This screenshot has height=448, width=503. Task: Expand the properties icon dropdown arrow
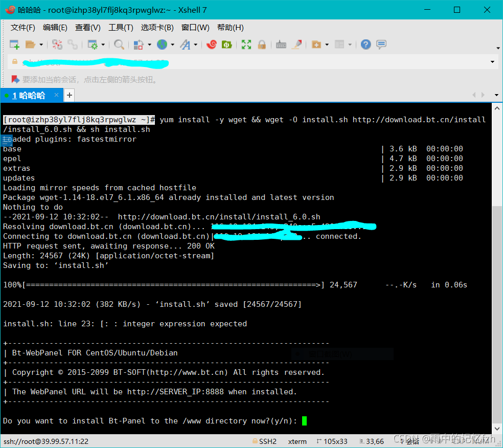point(103,44)
